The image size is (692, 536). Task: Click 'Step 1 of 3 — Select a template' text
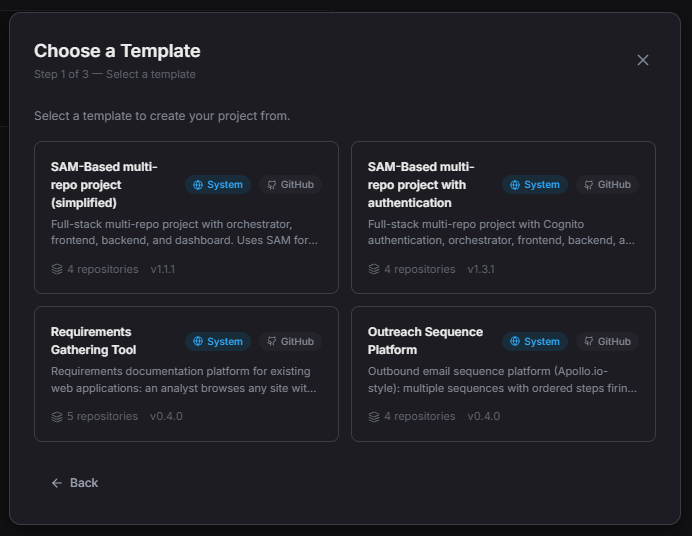[x=115, y=74]
